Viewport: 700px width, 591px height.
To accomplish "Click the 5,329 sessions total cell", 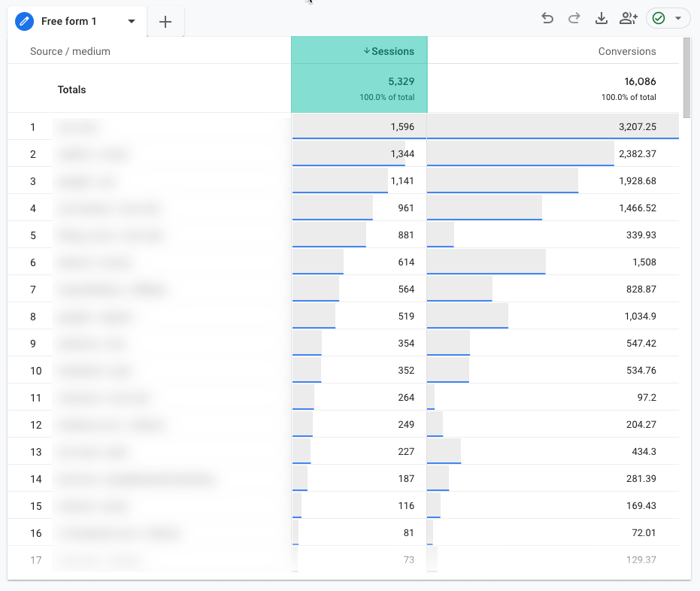I will (x=400, y=81).
